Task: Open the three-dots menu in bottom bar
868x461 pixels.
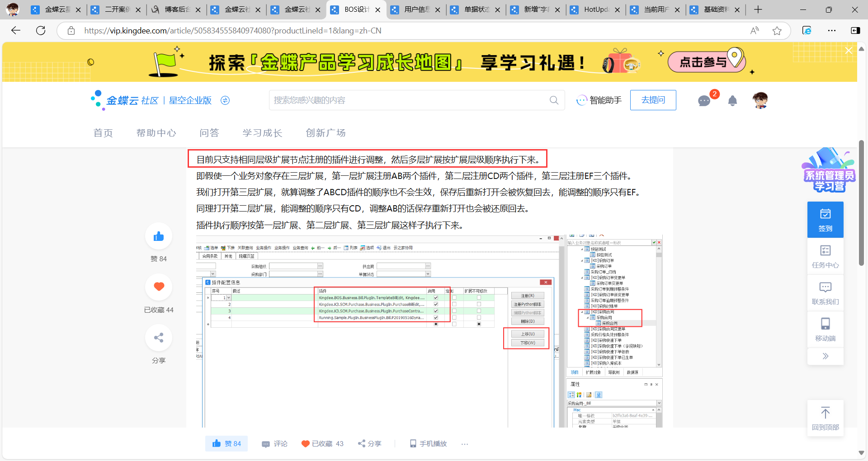Action: 465,444
